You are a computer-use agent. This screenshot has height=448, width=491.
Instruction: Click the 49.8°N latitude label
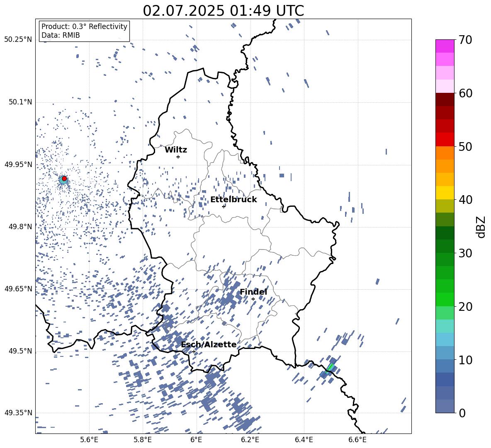[20, 227]
